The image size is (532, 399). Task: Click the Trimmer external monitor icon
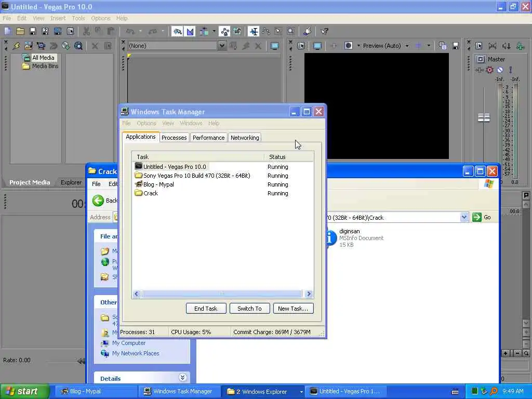[x=274, y=46]
